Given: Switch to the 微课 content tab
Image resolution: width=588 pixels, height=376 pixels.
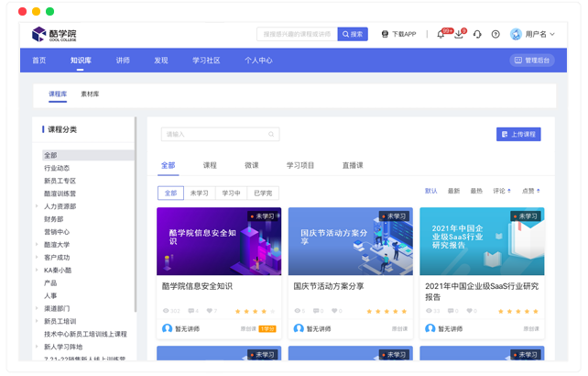Looking at the screenshot, I should pos(252,165).
